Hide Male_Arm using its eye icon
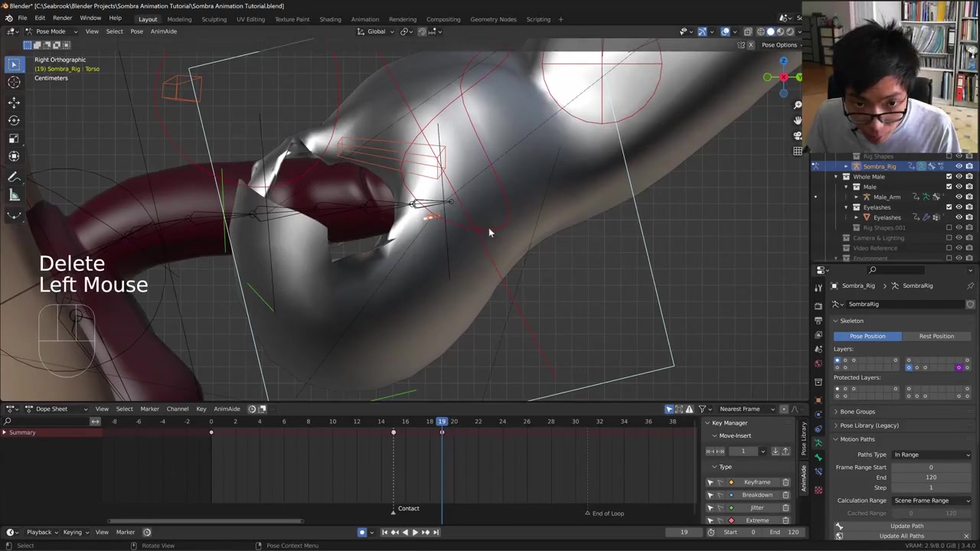980x551 pixels. click(959, 197)
